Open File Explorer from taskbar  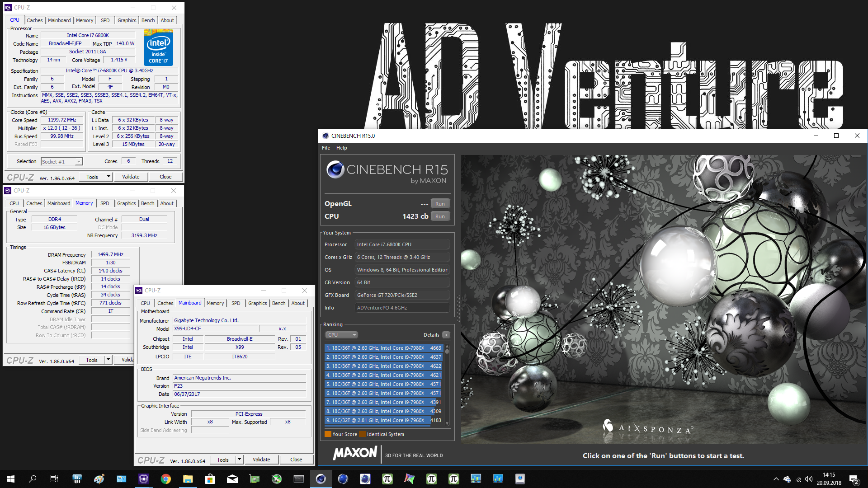tap(188, 479)
